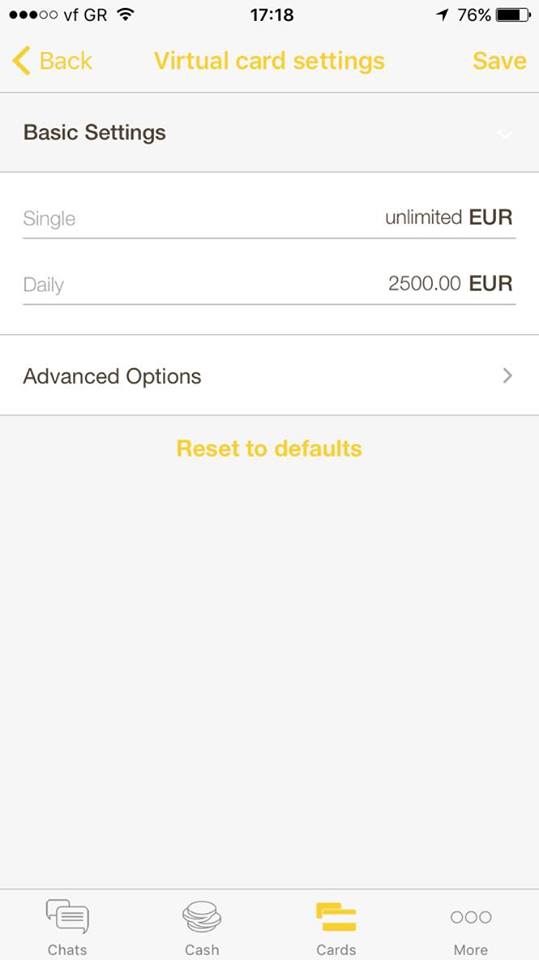Image resolution: width=539 pixels, height=960 pixels.
Task: Tap the 17:18 clock in status bar
Action: click(x=271, y=15)
